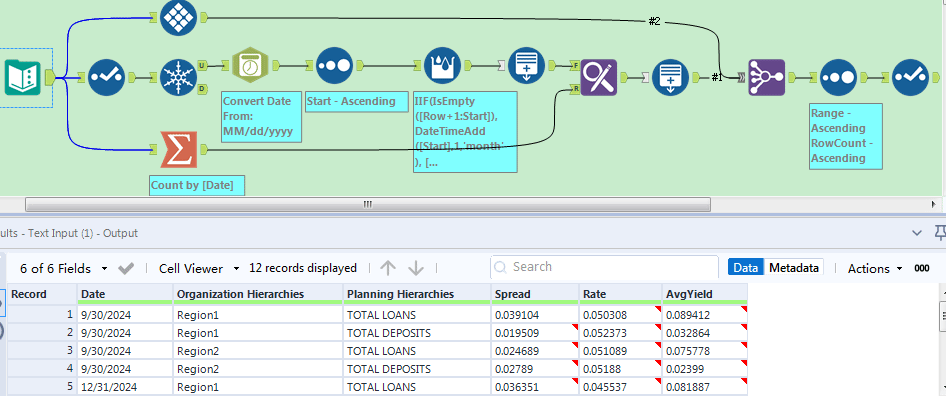Click the Summarize tool's output anchor

pos(204,149)
